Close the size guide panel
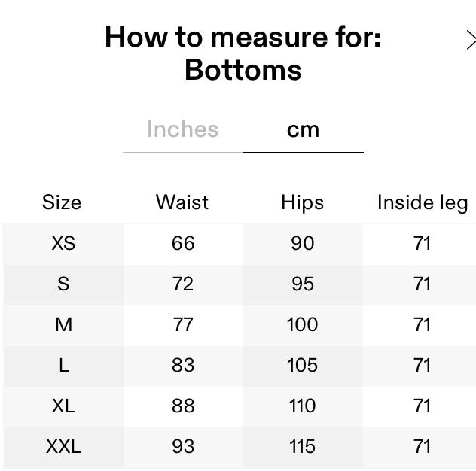This screenshot has width=476, height=471. (x=471, y=40)
